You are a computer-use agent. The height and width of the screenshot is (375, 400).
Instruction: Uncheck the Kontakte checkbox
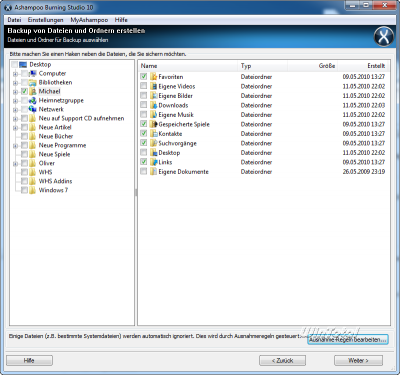(x=144, y=133)
